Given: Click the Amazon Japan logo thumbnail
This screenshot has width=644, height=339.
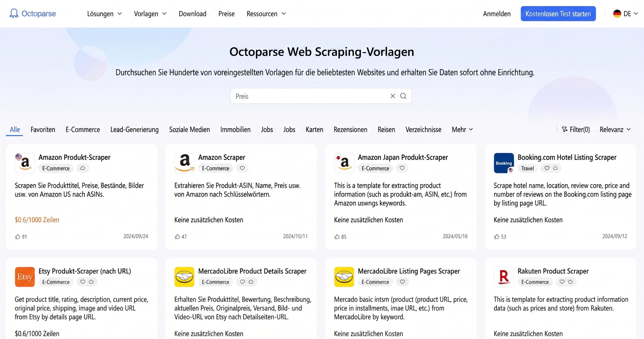Looking at the screenshot, I should [344, 163].
